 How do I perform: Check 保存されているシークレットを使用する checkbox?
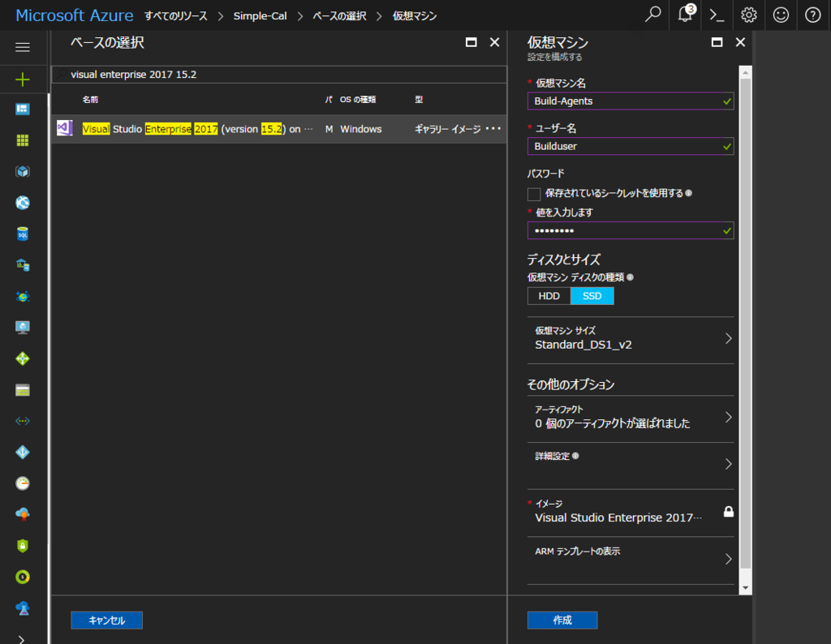click(x=534, y=194)
